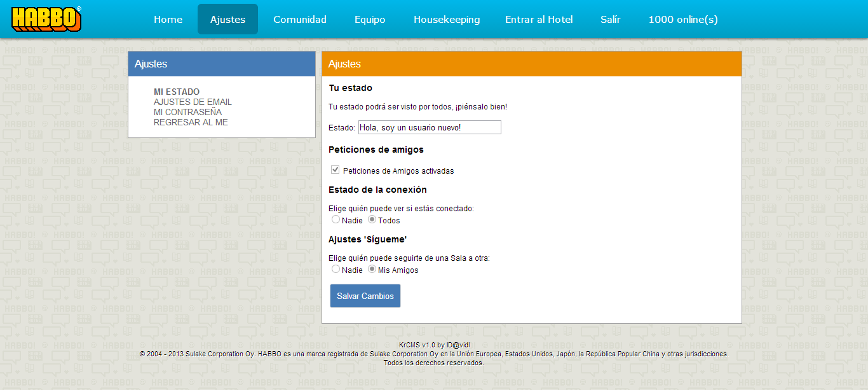This screenshot has width=868, height=390.
Task: Click the Salvar Cambios button
Action: 365,296
